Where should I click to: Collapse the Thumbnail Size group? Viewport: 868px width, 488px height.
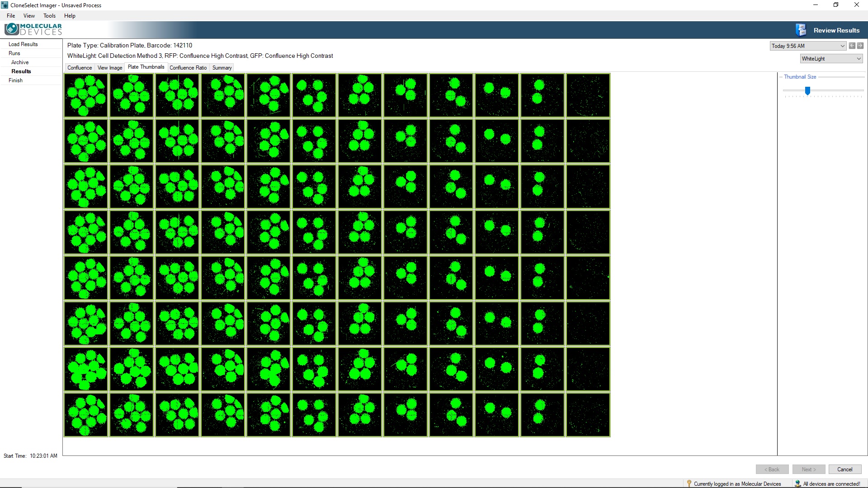pos(781,77)
